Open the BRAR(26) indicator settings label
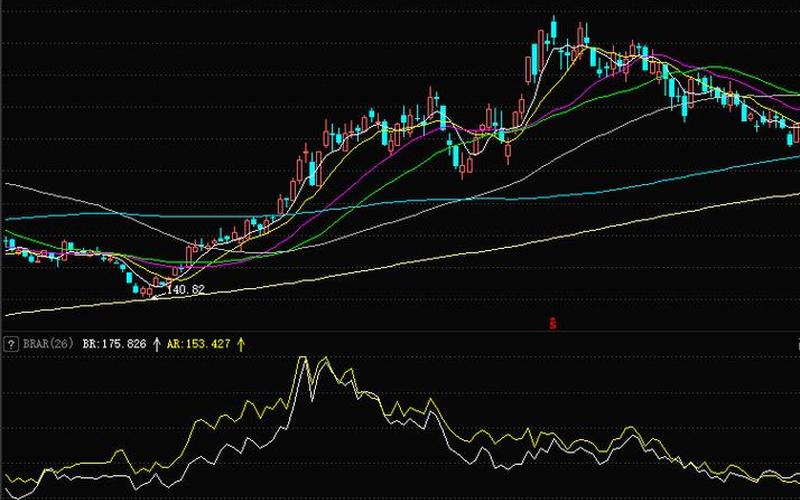Image resolution: width=800 pixels, height=500 pixels. click(46, 344)
